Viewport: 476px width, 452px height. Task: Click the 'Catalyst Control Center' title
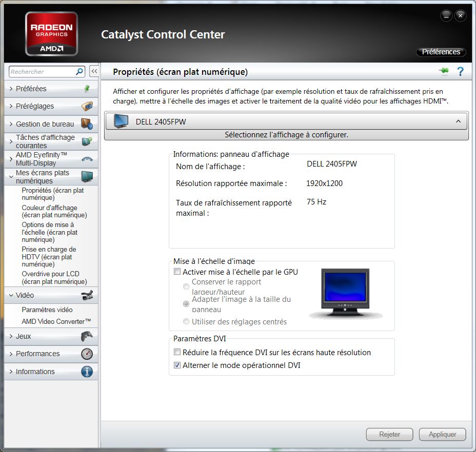pos(163,34)
